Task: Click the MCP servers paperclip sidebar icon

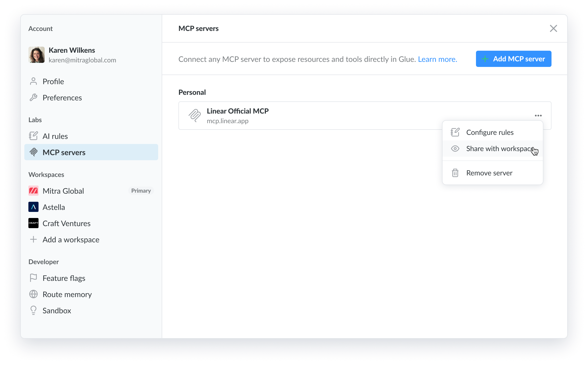Action: pos(33,152)
